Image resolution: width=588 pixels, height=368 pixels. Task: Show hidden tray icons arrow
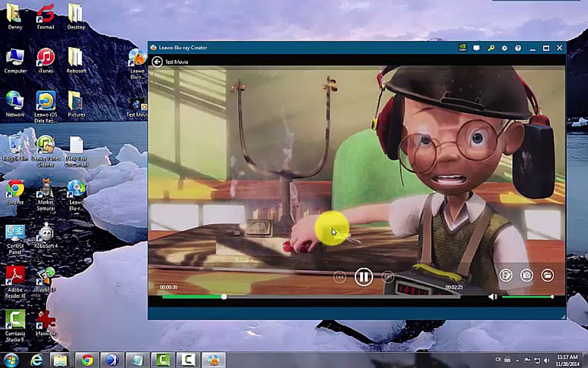click(517, 360)
